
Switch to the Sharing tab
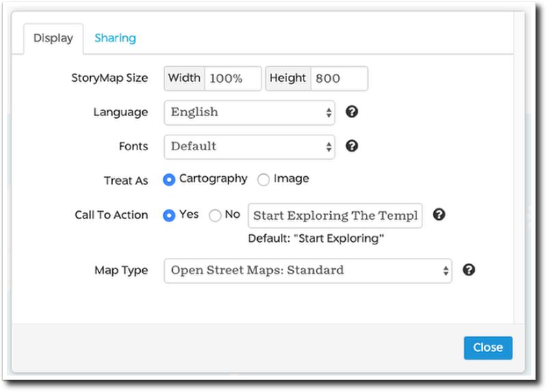point(115,38)
